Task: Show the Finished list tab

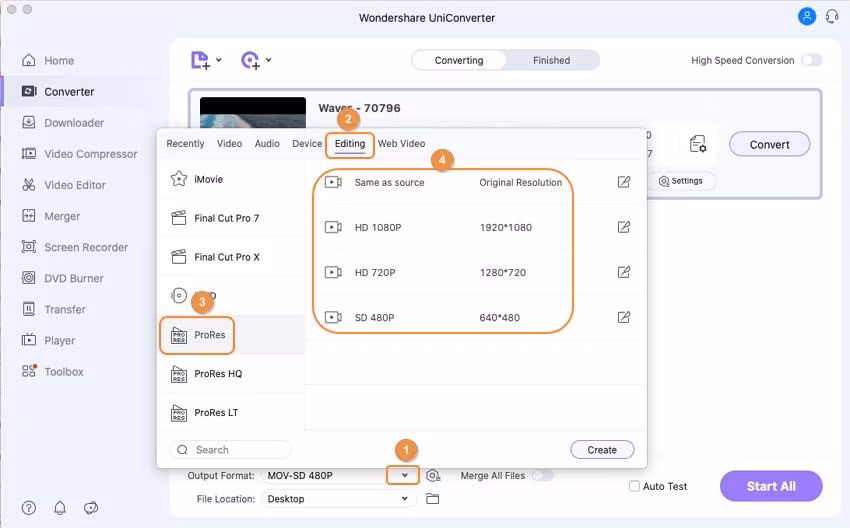Action: pos(551,60)
